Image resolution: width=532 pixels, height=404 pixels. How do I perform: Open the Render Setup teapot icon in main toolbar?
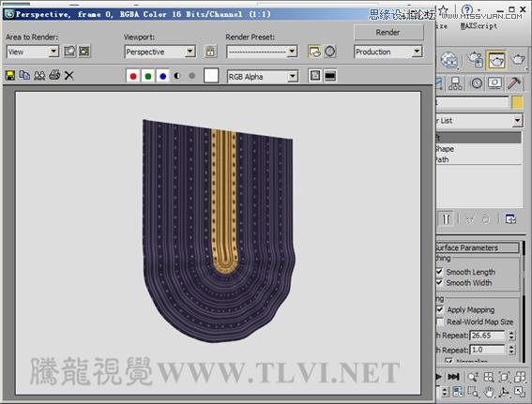476,60
